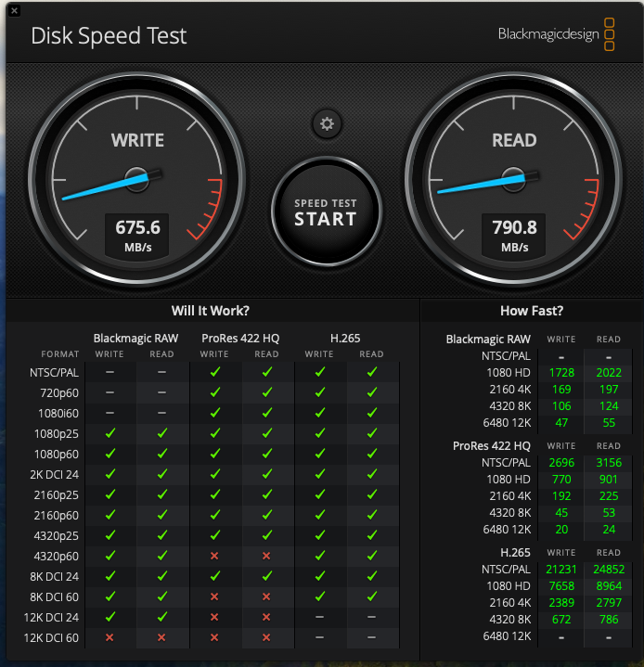Screen dimensions: 644x667
Task: Click Blackmagic RAW 1080 HD write value 1728
Action: [561, 373]
